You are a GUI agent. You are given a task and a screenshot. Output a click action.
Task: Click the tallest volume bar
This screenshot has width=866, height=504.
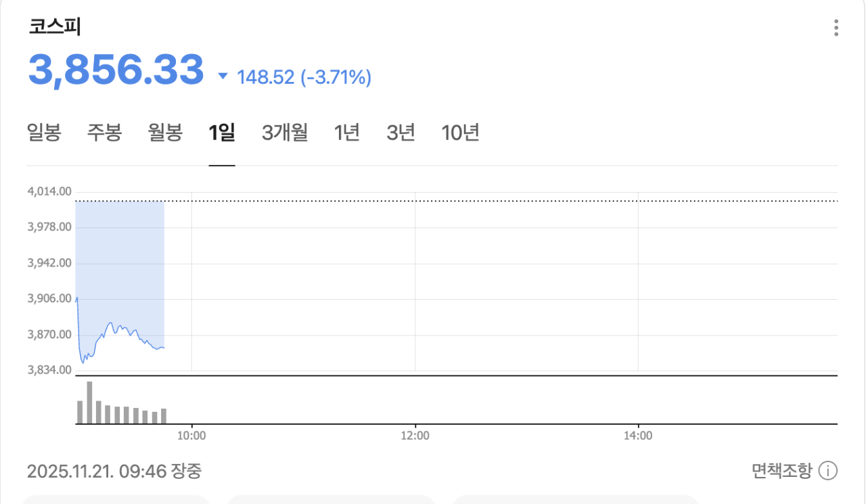point(89,403)
